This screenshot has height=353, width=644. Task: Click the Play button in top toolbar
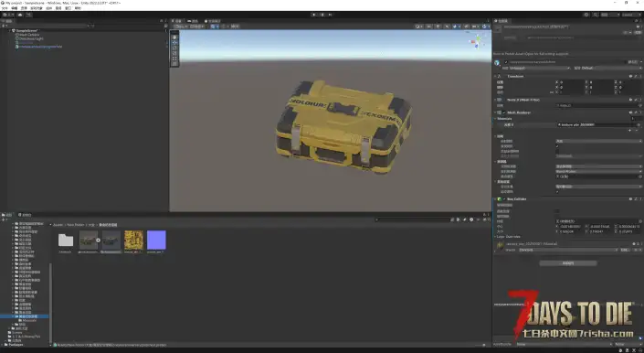(x=314, y=15)
